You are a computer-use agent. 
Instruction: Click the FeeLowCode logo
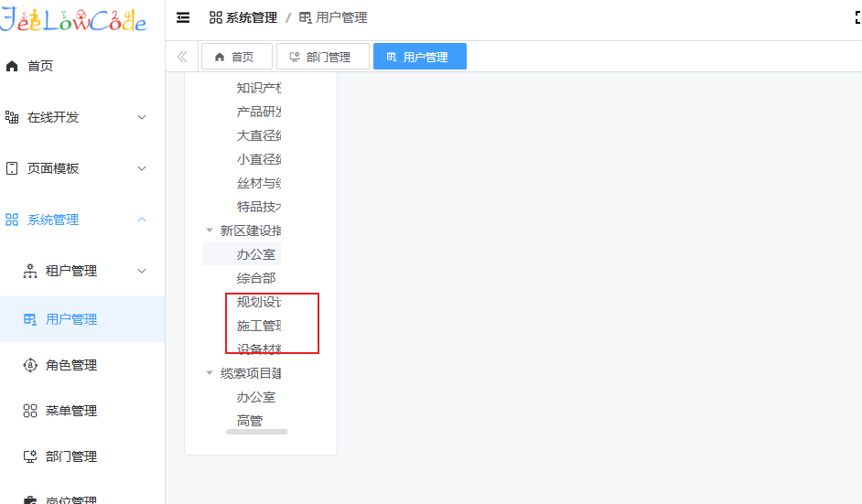pyautogui.click(x=73, y=20)
